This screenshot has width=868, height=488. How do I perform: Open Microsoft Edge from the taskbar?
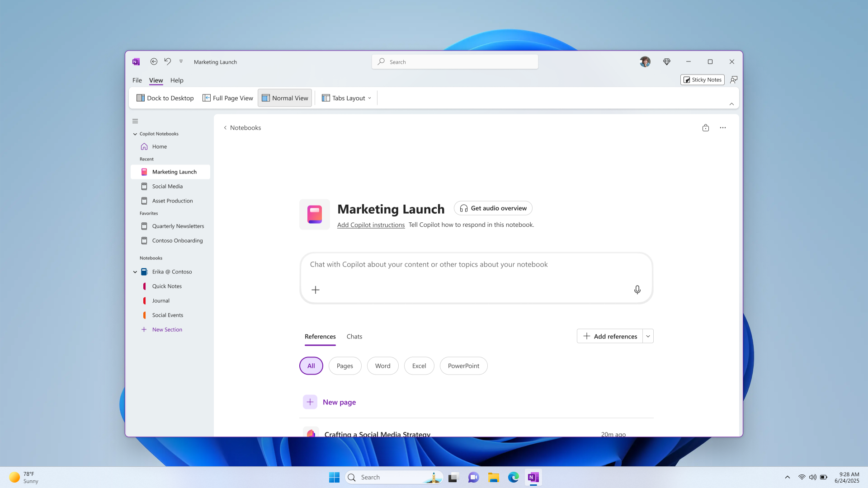click(x=513, y=477)
